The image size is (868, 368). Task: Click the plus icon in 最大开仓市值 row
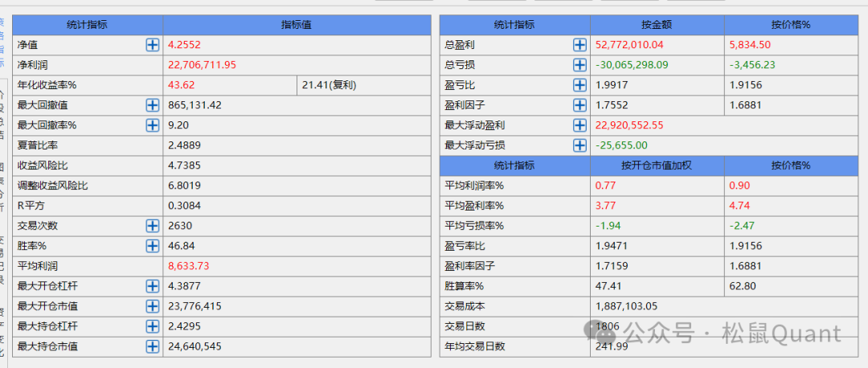pyautogui.click(x=152, y=306)
